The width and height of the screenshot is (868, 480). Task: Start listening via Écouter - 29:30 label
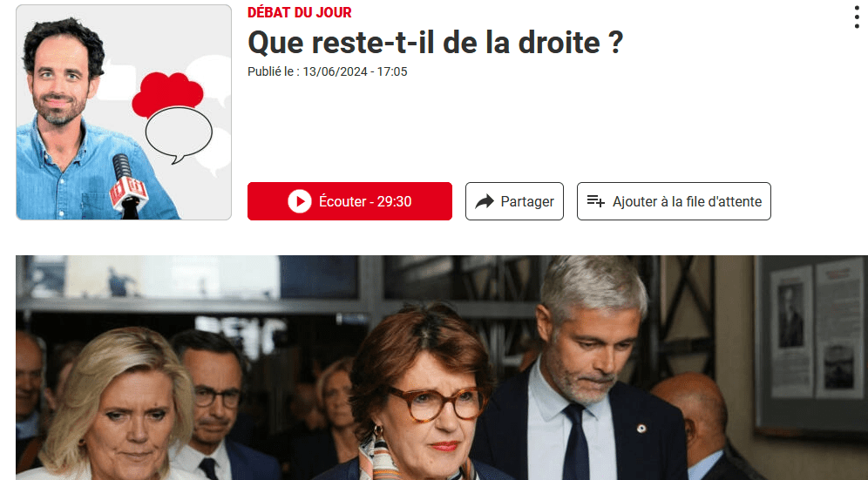(365, 201)
